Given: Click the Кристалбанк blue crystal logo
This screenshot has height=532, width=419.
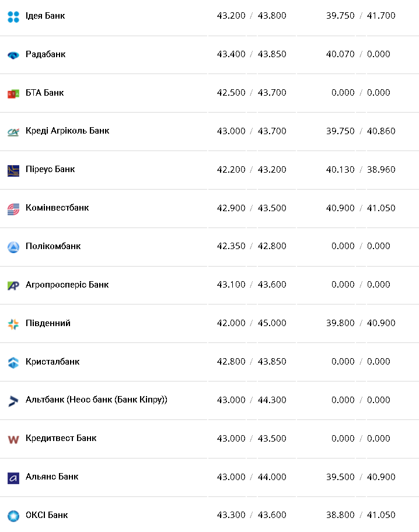Looking at the screenshot, I should point(13,363).
